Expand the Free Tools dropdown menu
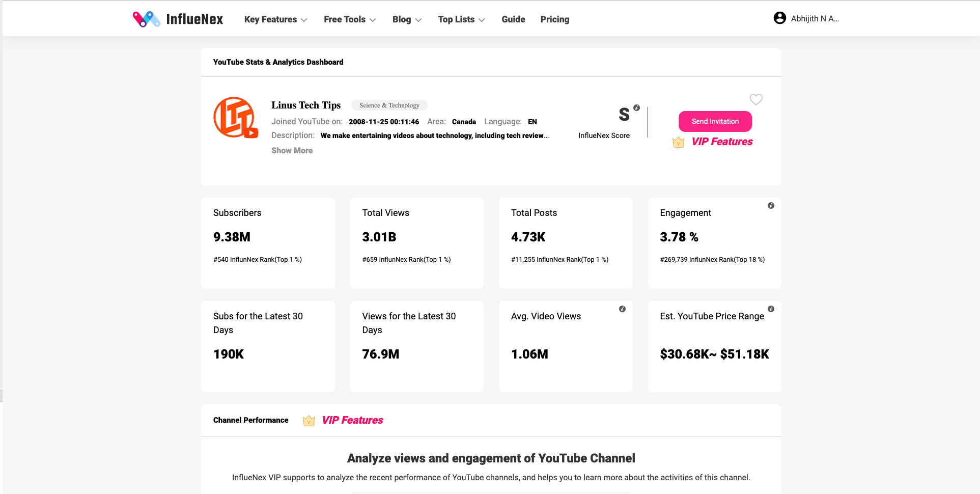This screenshot has width=980, height=494. pos(350,19)
